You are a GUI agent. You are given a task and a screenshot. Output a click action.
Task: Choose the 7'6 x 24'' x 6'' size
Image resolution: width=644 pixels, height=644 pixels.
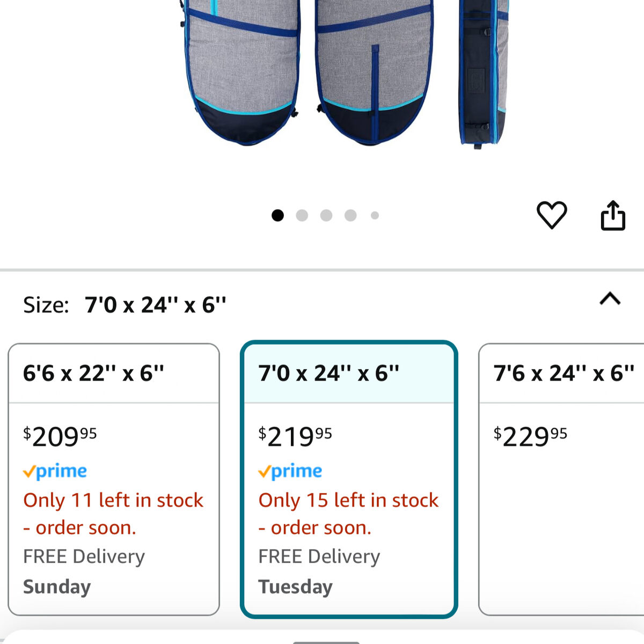click(x=563, y=373)
